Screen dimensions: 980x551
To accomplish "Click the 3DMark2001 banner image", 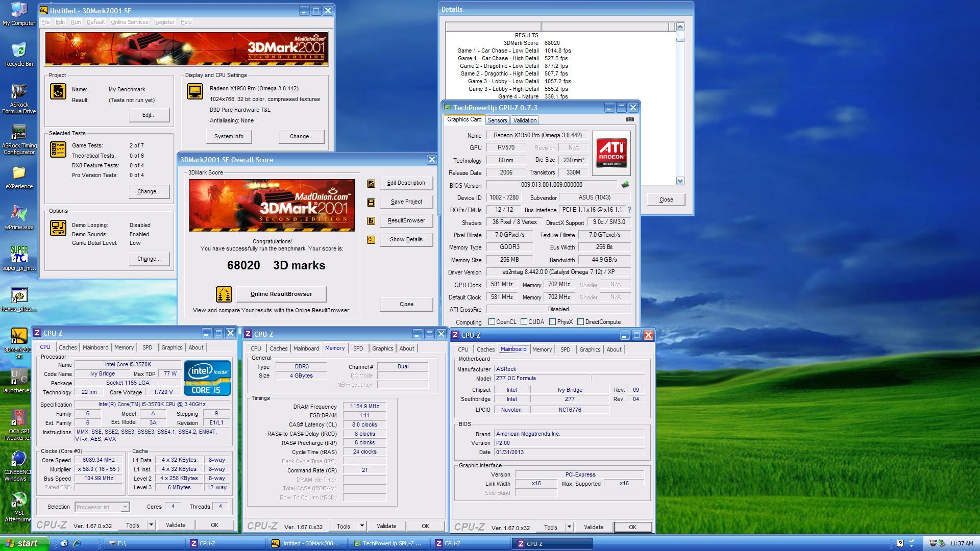I will coord(186,49).
